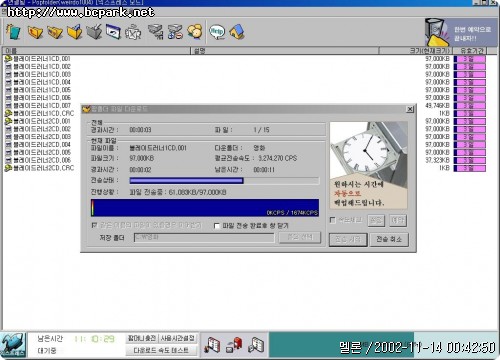Click the 설명 column header

pos(285,51)
